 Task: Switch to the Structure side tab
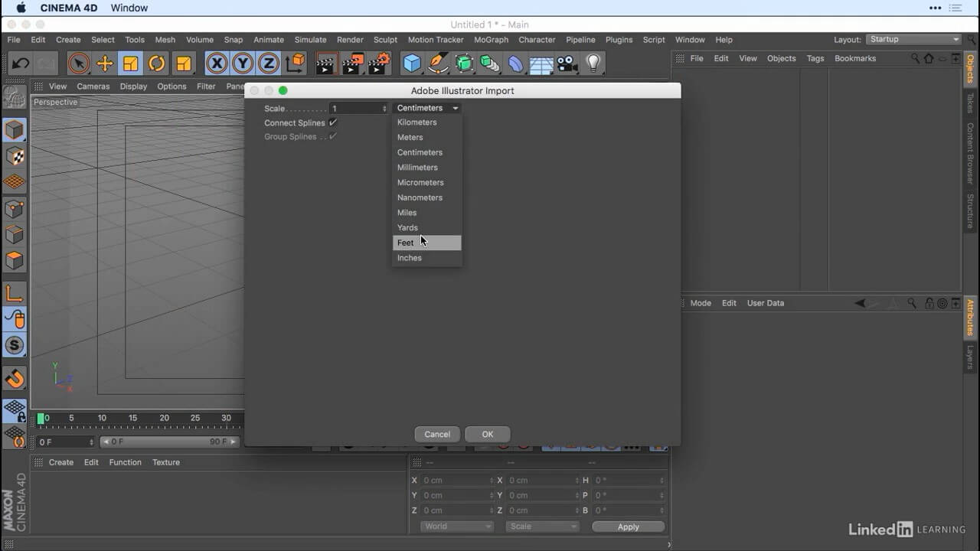(970, 211)
